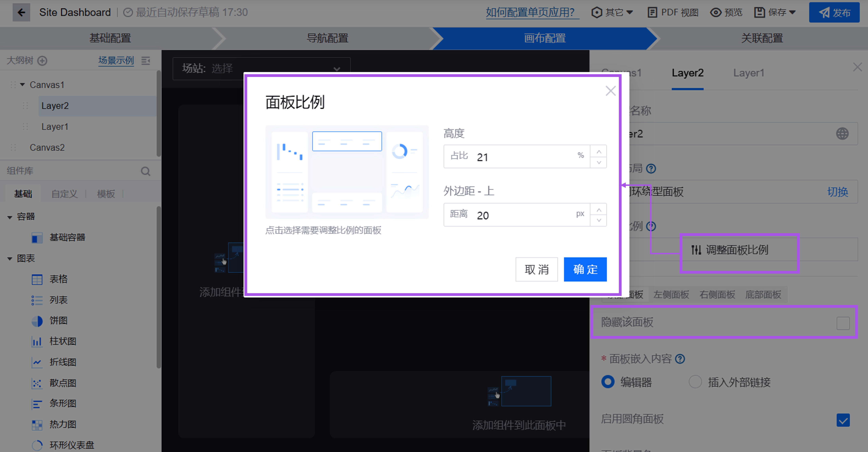Click the outline tree collapse list icon

[x=146, y=61]
